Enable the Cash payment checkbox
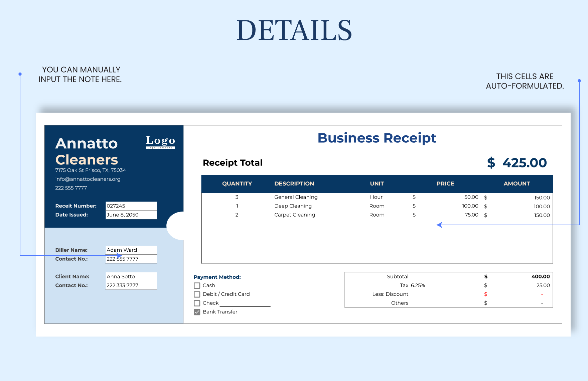This screenshot has width=588, height=381. 197,285
